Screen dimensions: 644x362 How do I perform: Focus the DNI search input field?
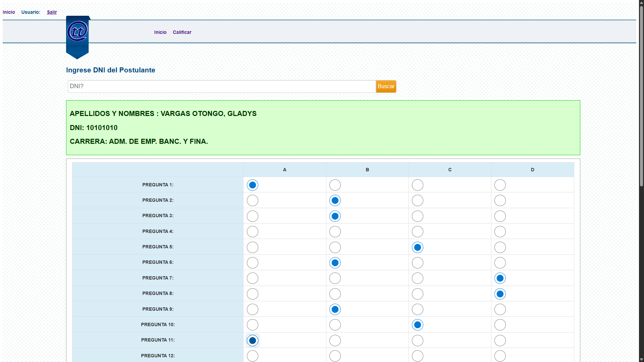point(221,86)
